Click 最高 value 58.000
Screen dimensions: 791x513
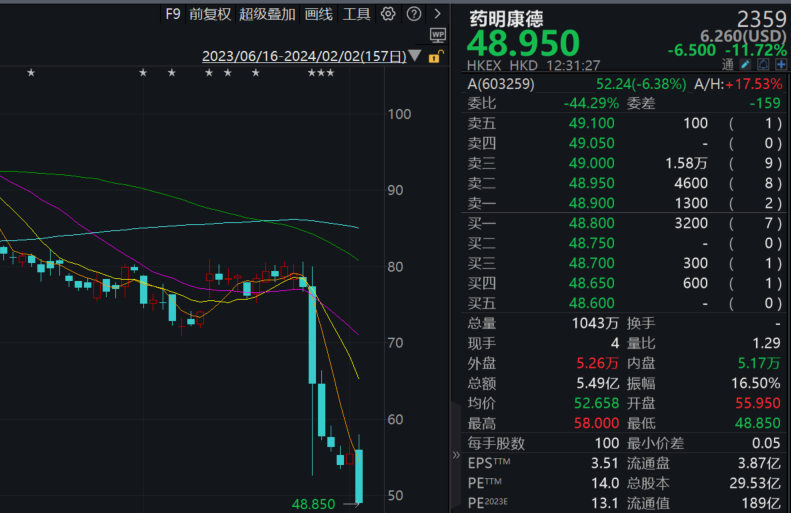596,423
